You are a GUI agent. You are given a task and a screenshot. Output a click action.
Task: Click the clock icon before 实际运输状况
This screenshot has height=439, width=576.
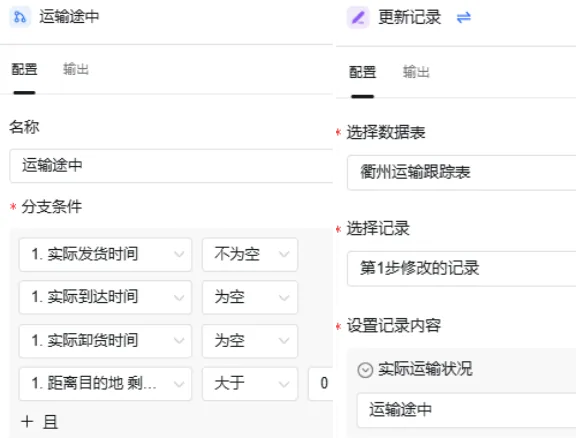point(365,370)
